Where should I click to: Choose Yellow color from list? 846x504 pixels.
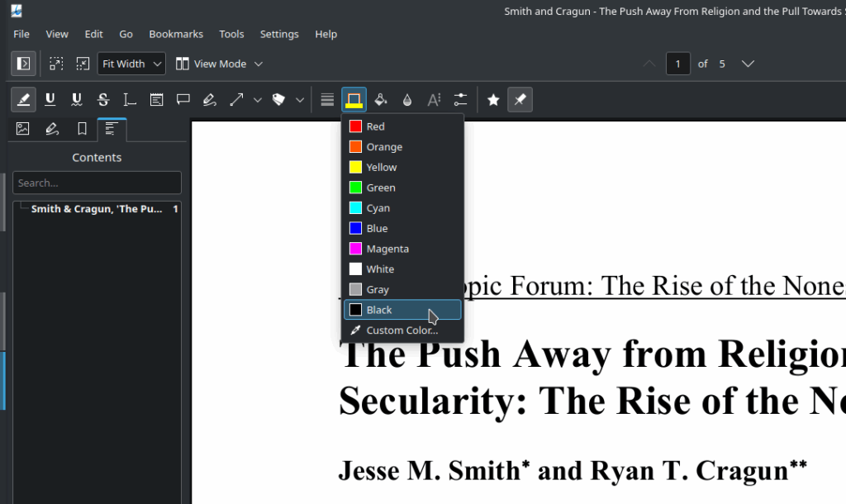(x=402, y=167)
